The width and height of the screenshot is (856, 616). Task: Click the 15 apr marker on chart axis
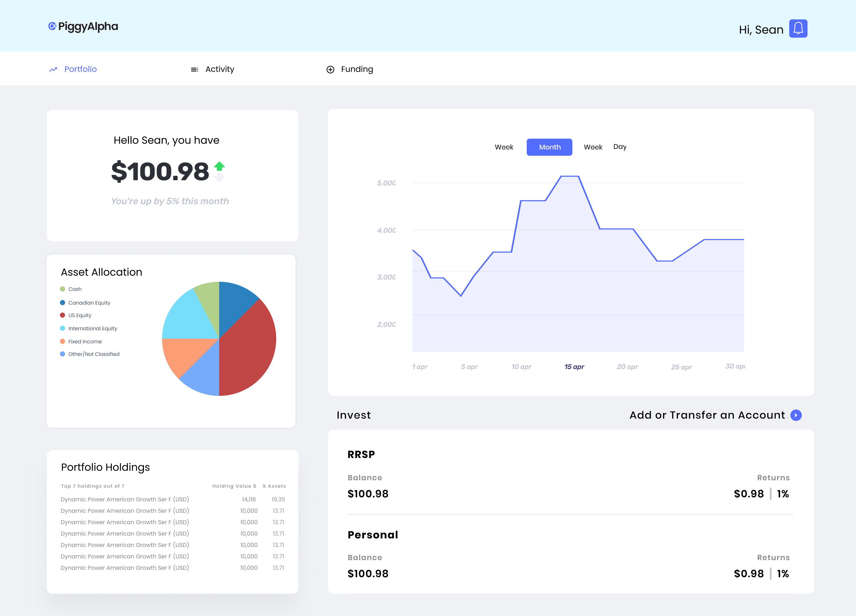[574, 367]
